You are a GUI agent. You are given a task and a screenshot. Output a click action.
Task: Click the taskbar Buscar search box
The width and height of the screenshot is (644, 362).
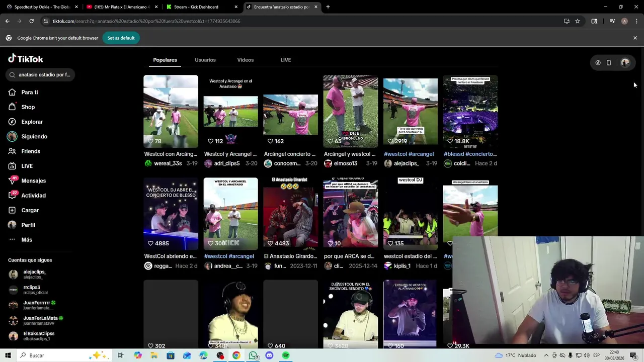(64, 355)
